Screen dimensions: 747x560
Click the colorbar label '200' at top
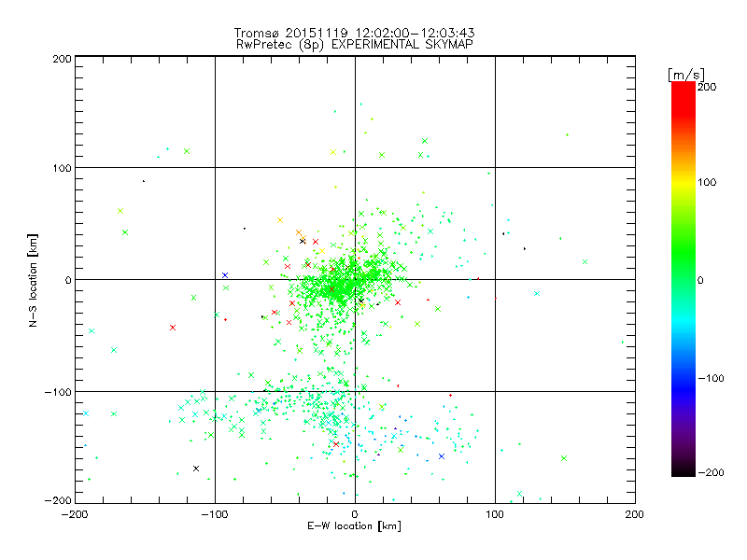(x=707, y=87)
